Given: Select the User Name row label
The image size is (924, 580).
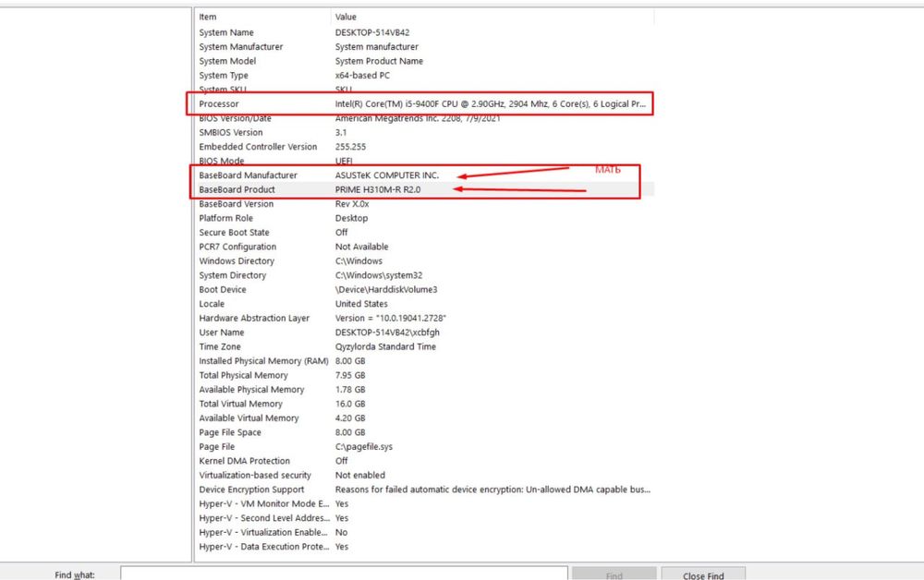Looking at the screenshot, I should [222, 332].
